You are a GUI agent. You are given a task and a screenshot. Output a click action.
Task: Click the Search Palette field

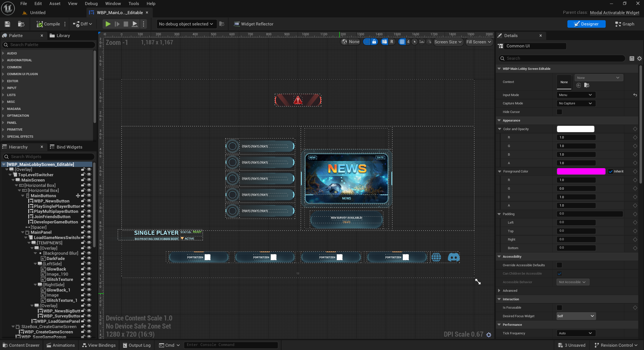coord(49,45)
